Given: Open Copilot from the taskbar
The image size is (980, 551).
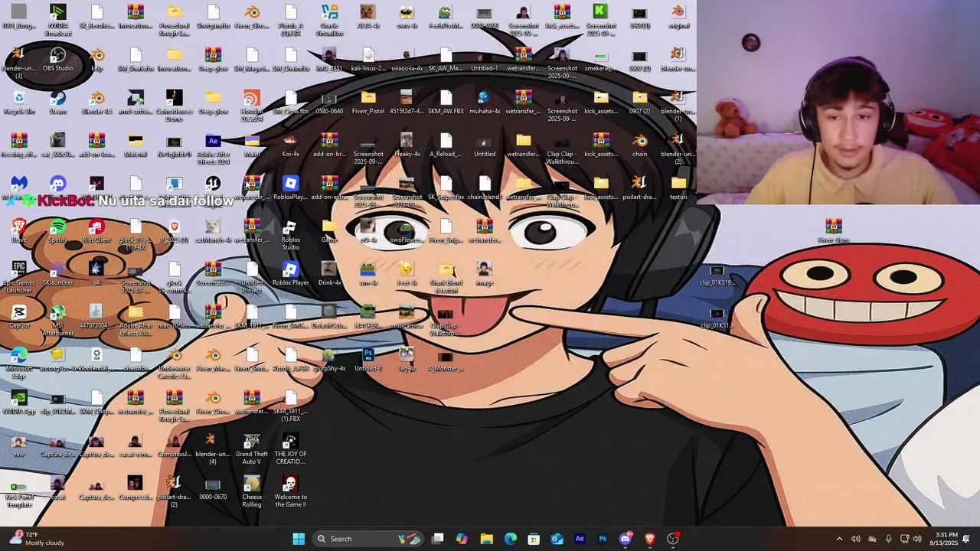Looking at the screenshot, I should coord(462,539).
